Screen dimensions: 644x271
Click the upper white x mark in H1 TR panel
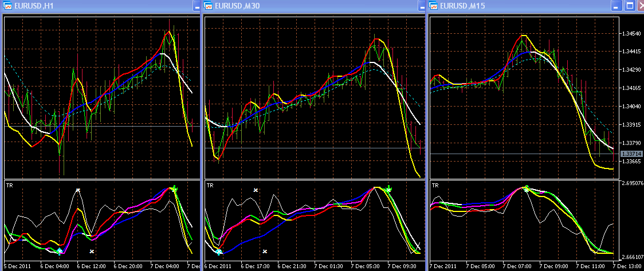coord(78,190)
